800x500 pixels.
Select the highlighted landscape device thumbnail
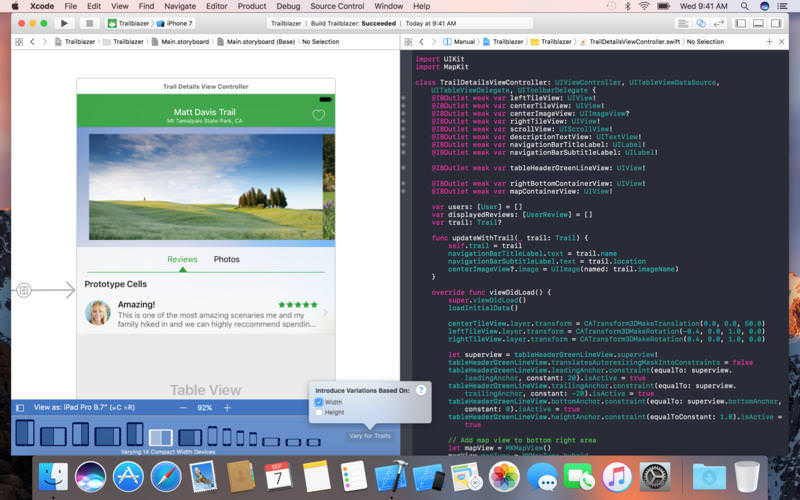pyautogui.click(x=160, y=437)
